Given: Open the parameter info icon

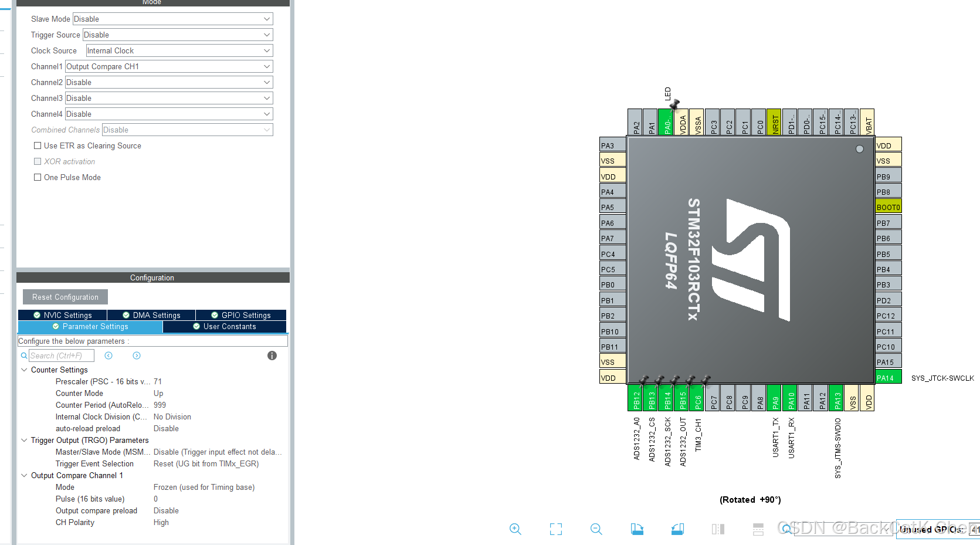Looking at the screenshot, I should pyautogui.click(x=272, y=356).
